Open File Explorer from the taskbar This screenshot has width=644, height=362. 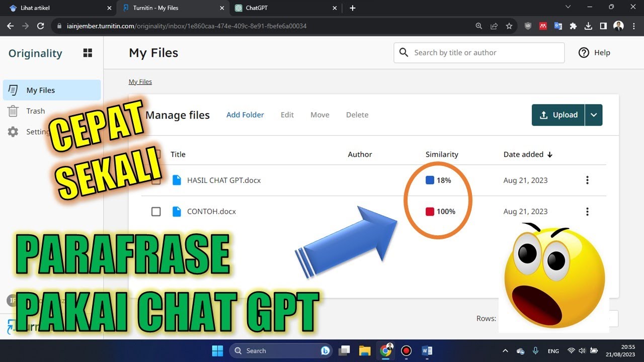[365, 350]
